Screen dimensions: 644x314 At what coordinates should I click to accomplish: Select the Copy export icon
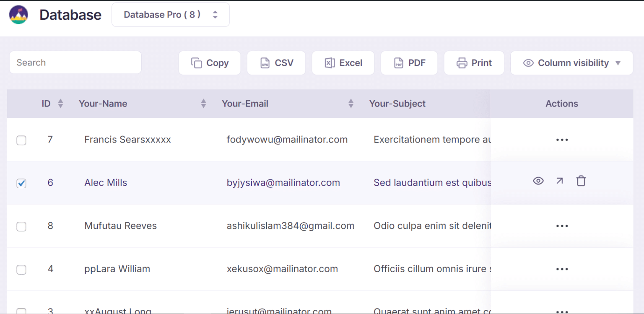195,62
